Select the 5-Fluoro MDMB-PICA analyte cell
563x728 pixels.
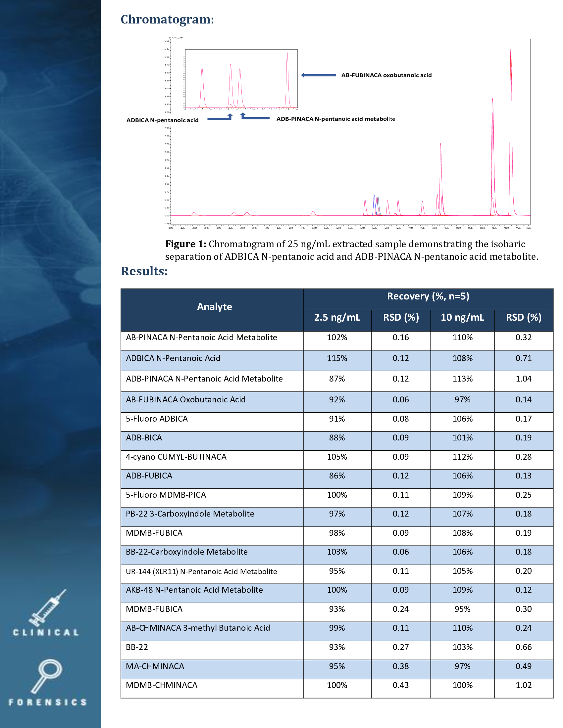166,495
